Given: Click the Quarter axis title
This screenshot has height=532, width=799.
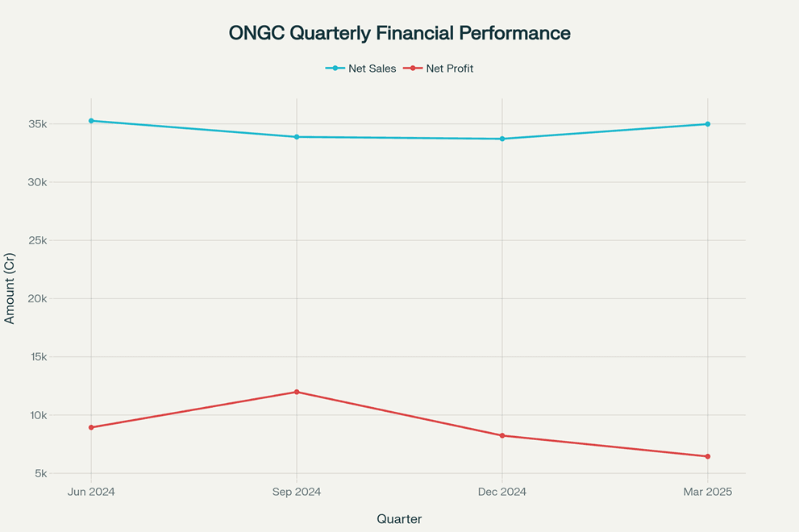Looking at the screenshot, I should (x=399, y=519).
